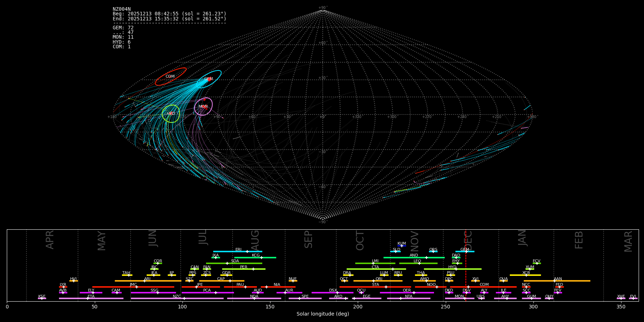Select the +300 longitude grid label
This screenshot has width=644, height=322.
click(x=392, y=117)
